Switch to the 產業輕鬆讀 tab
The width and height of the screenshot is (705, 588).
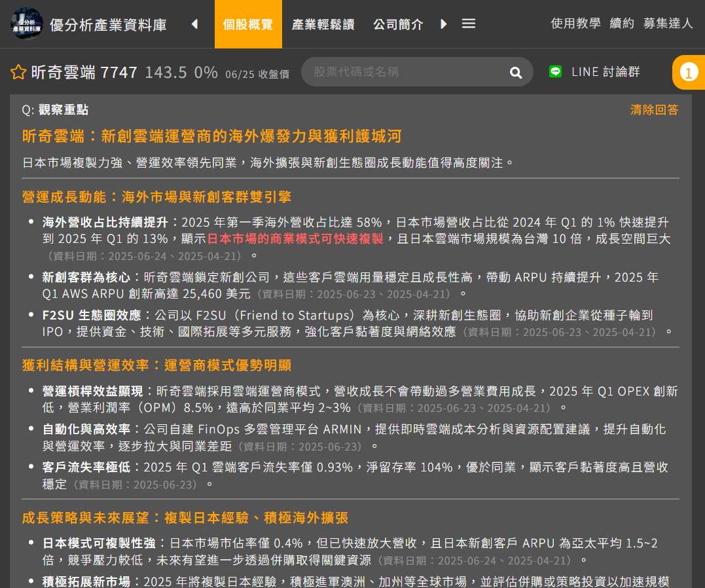point(323,24)
